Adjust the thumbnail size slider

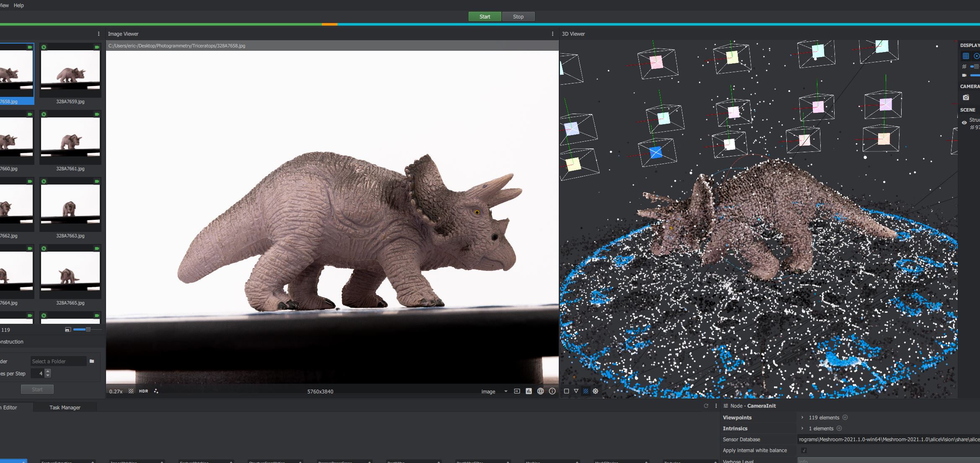[x=88, y=330]
